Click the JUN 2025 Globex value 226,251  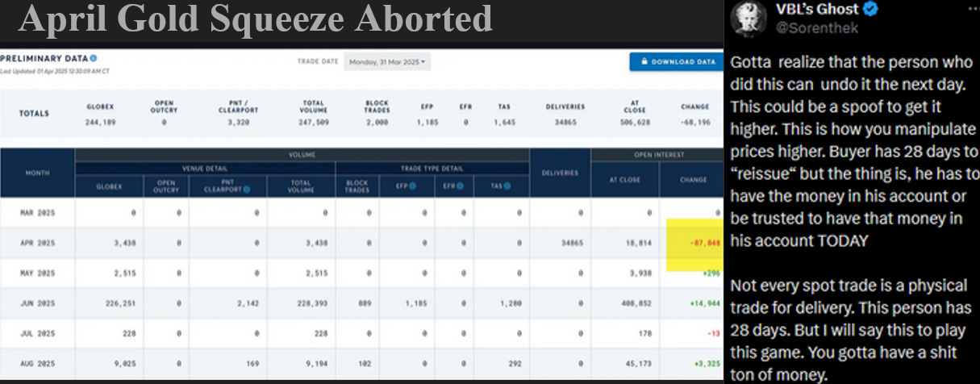pyautogui.click(x=119, y=303)
